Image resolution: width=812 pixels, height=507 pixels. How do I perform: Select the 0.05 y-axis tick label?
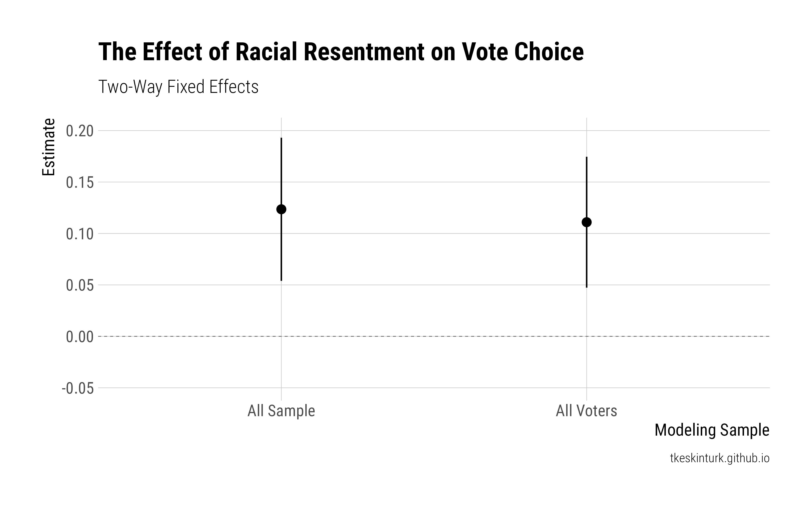pyautogui.click(x=80, y=286)
